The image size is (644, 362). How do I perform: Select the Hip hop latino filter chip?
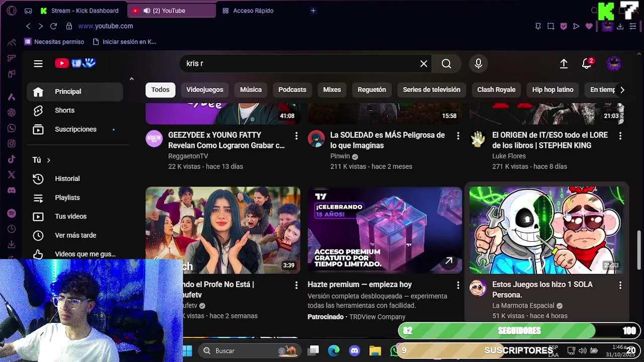[553, 89]
